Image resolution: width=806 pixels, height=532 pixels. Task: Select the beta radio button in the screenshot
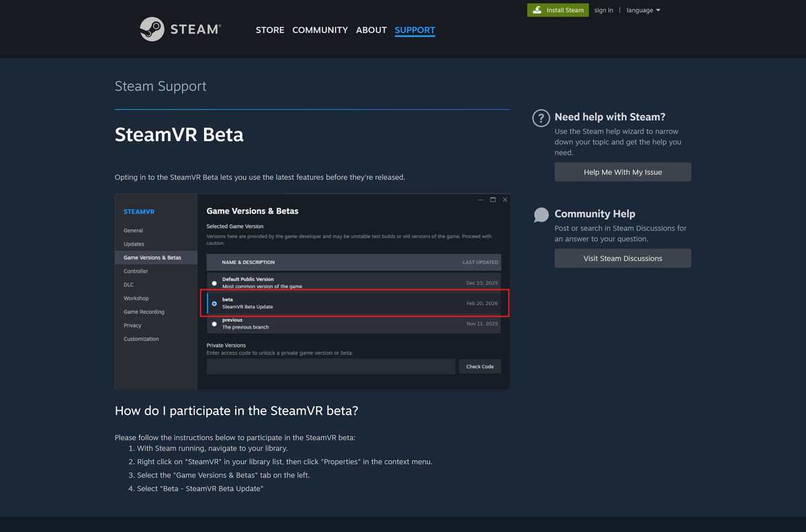click(x=214, y=304)
